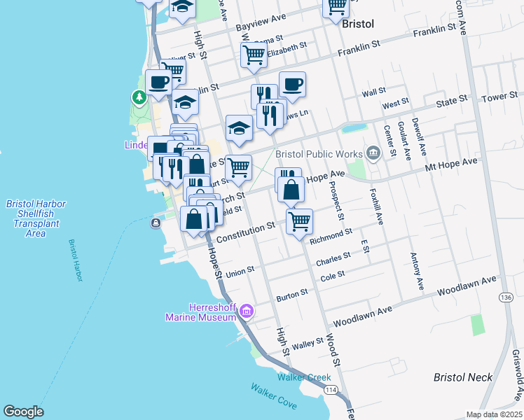Click the Richmond St label
The width and height of the screenshot is (524, 420).
click(x=331, y=236)
